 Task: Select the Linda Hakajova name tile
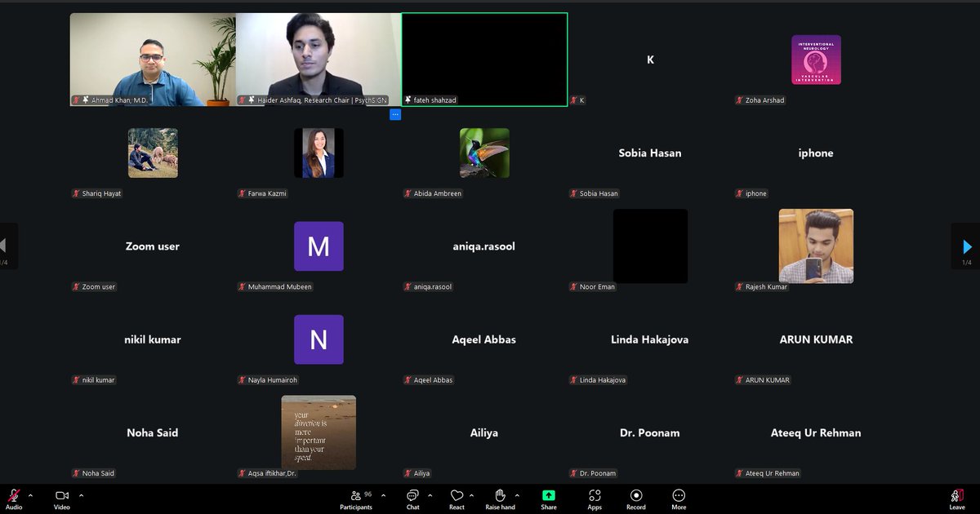pyautogui.click(x=650, y=339)
